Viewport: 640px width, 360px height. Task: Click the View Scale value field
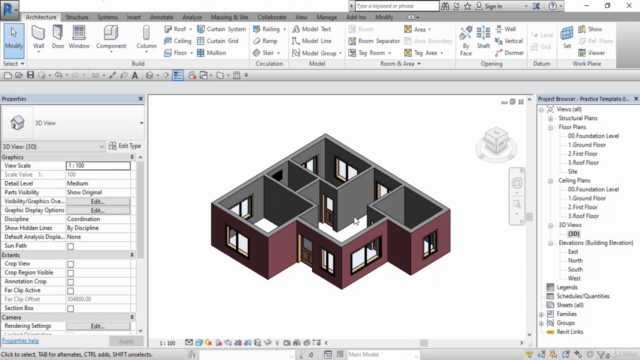(98, 166)
